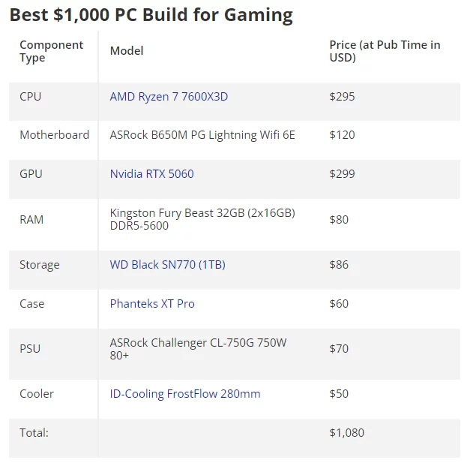
Task: Click the WD Black SN770 (1TB) link
Action: (x=167, y=265)
